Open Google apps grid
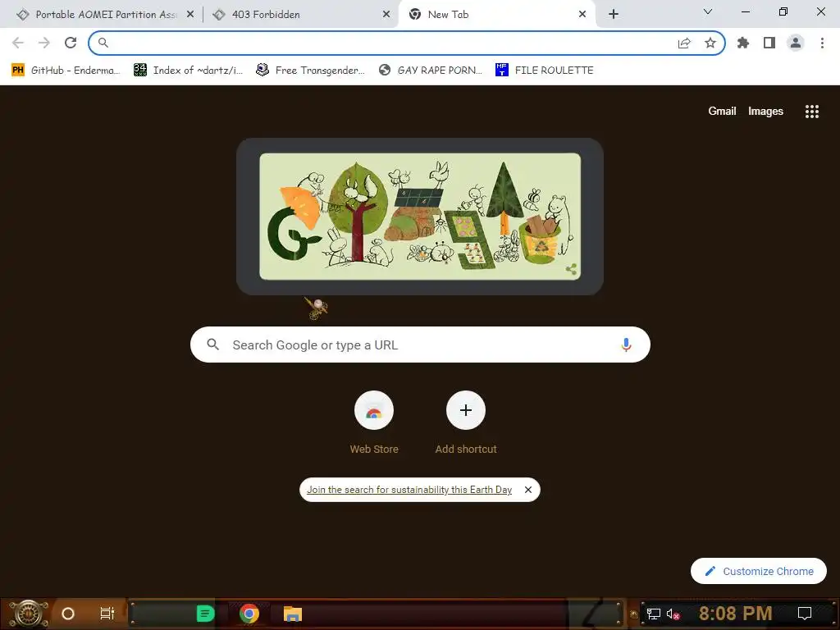Image resolution: width=840 pixels, height=630 pixels. [x=811, y=112]
